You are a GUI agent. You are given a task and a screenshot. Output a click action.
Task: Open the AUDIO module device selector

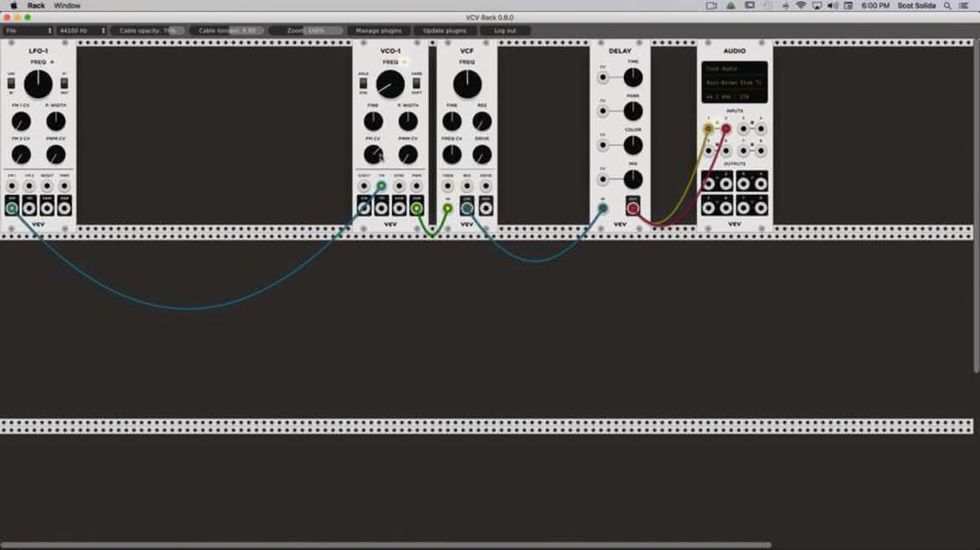pos(735,83)
